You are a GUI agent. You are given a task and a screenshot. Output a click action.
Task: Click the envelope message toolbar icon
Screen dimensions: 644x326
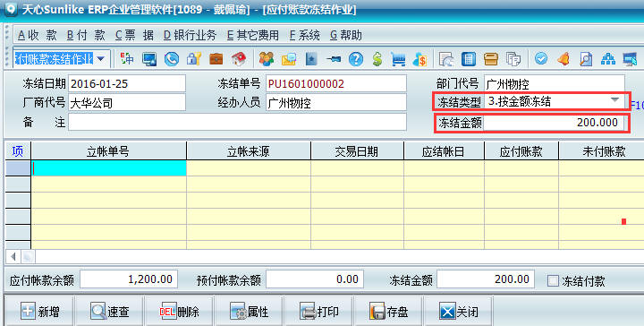[289, 59]
